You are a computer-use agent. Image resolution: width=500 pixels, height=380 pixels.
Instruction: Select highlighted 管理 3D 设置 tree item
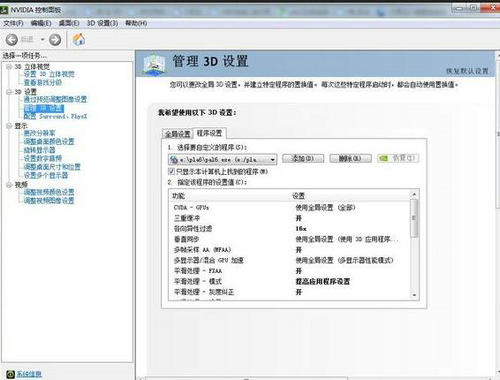tap(44, 108)
